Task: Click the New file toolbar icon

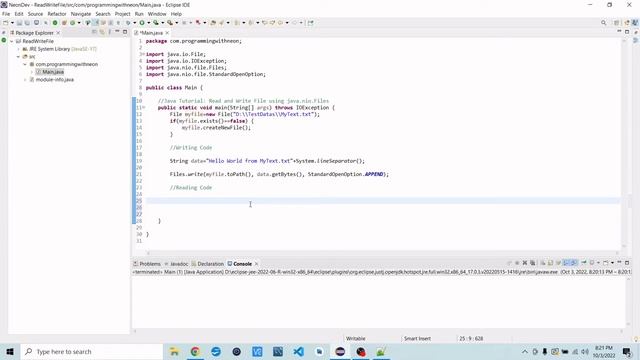Action: click(x=6, y=23)
